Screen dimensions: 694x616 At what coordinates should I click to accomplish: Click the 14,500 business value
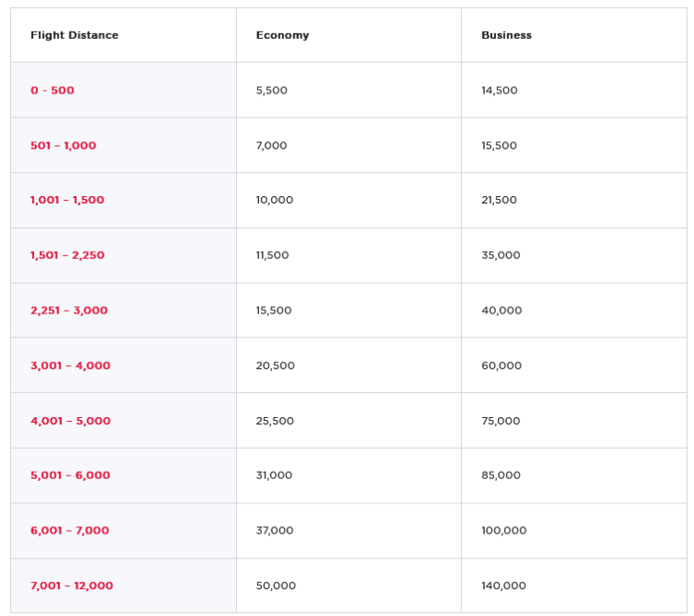pyautogui.click(x=500, y=91)
